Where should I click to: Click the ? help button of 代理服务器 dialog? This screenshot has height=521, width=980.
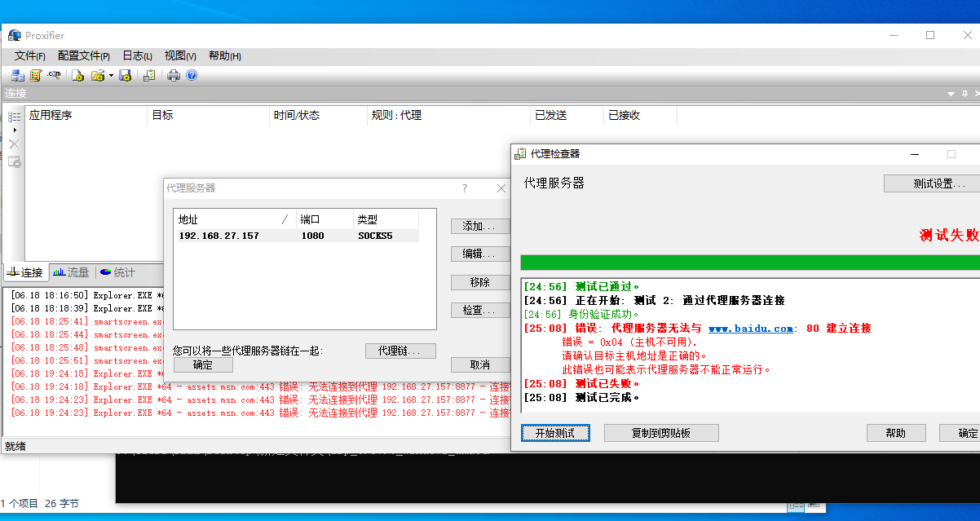pyautogui.click(x=465, y=188)
